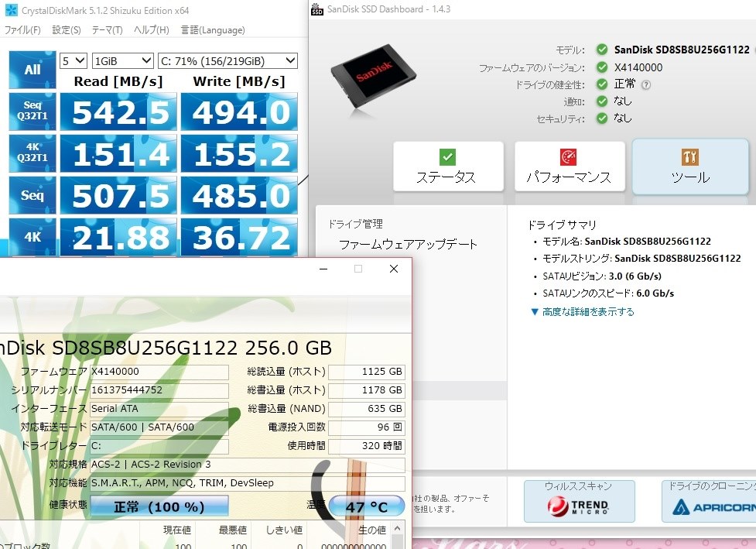Open the テーマ(T) menu in CrystalDiskMark
Viewport: 756px width, 549px height.
pos(107,30)
